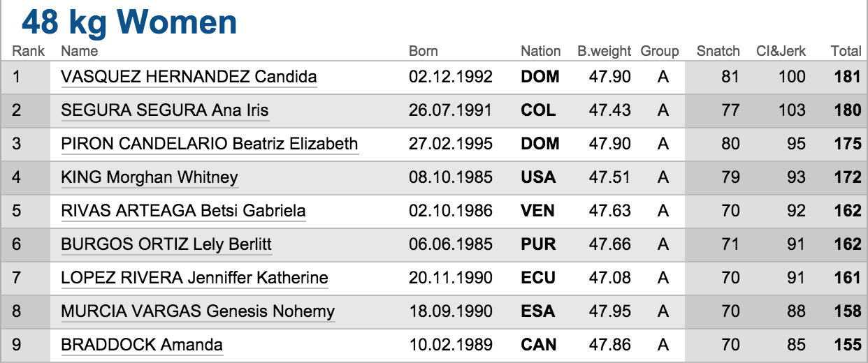Click the Rank column header
Image resolution: width=868 pixels, height=363 pixels.
29,51
